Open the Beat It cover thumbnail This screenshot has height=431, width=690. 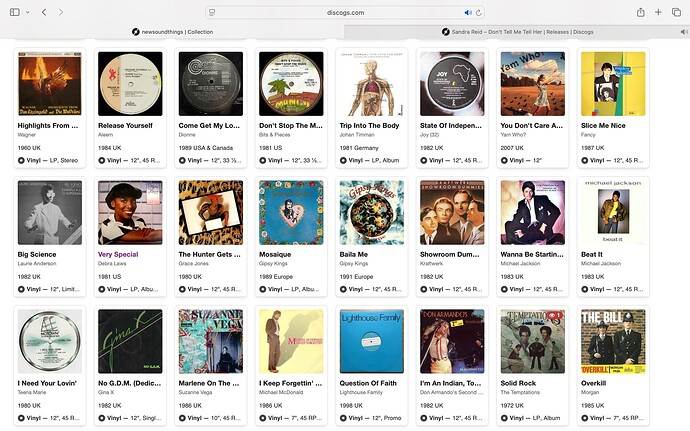click(613, 213)
